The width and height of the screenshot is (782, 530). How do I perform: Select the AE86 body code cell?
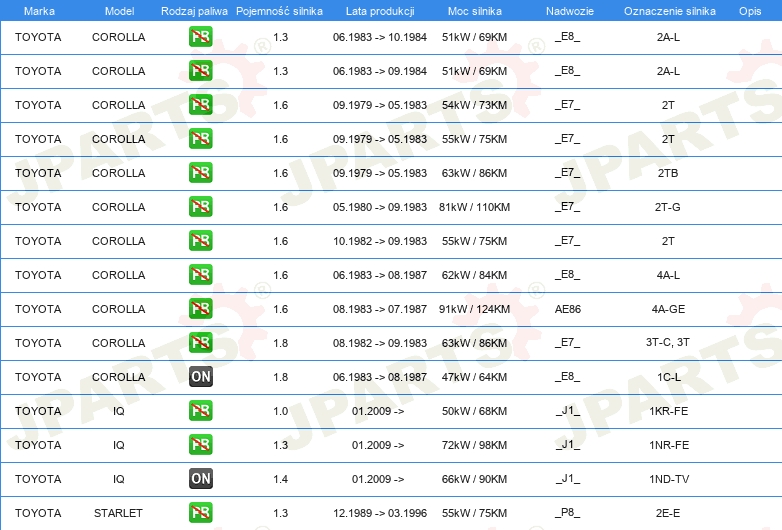(x=568, y=309)
